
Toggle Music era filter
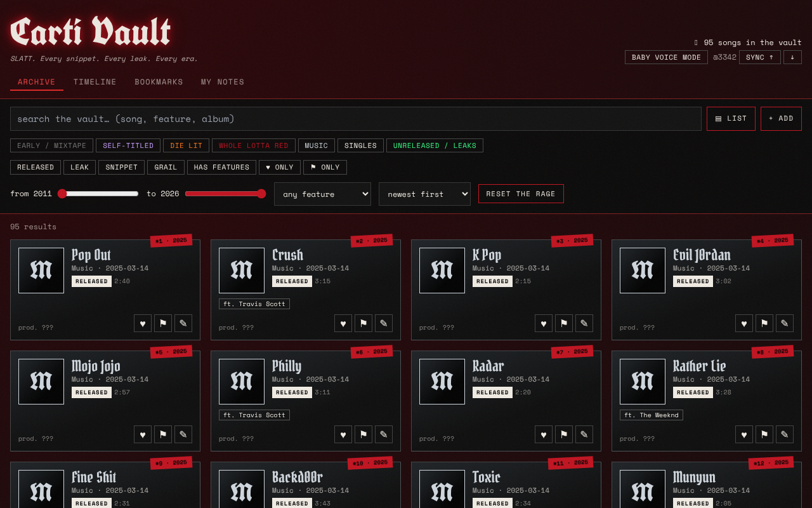tap(317, 145)
